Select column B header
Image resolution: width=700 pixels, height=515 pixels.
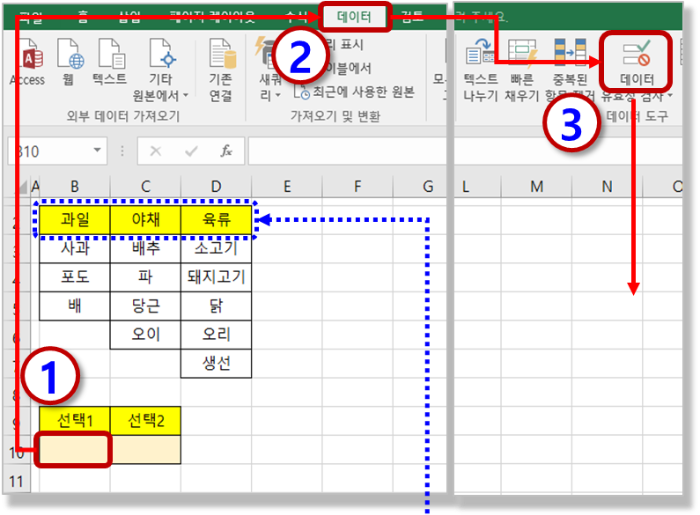75,187
